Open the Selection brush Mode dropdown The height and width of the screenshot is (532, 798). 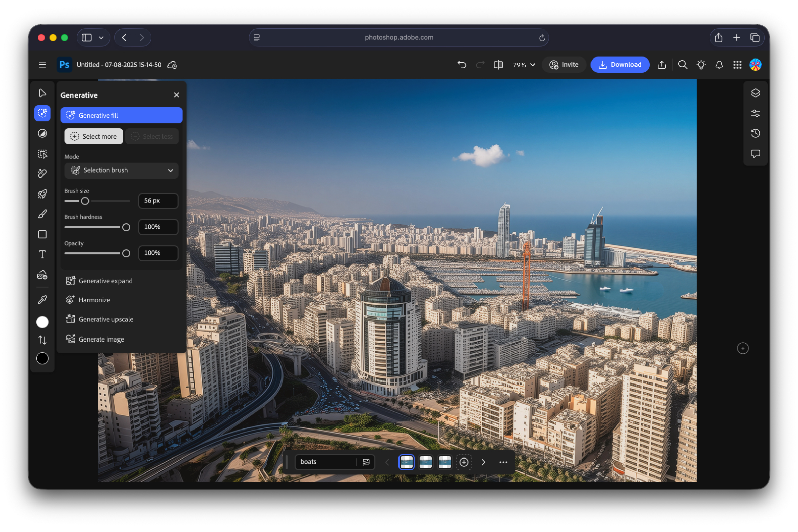tap(121, 170)
